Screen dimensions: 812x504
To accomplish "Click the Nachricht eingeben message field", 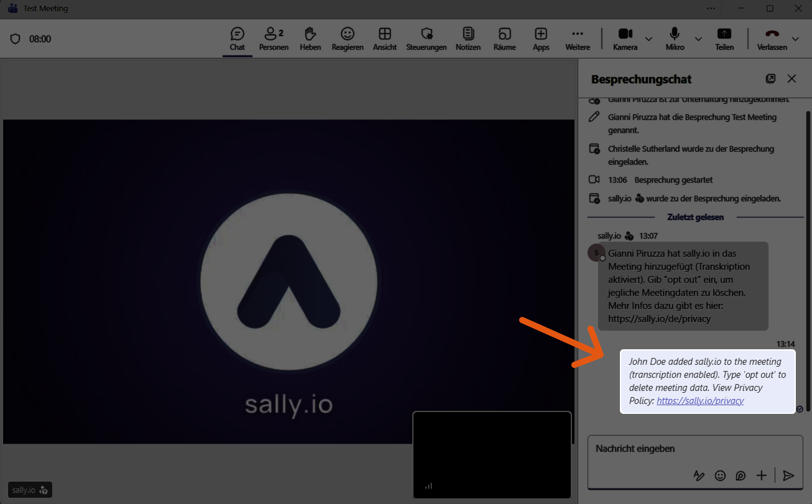I will tap(684, 449).
